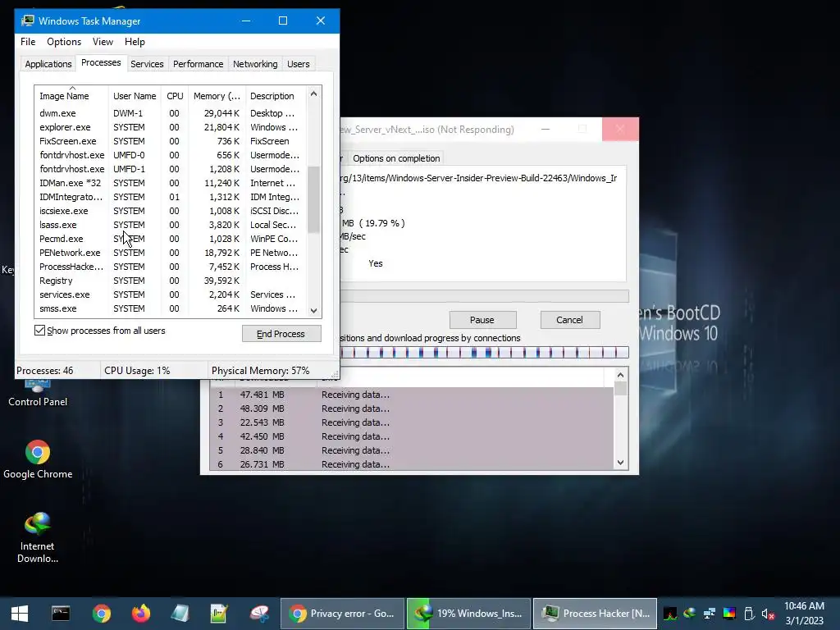Click the muted volume tray icon
The height and width of the screenshot is (630, 840).
pos(768,614)
